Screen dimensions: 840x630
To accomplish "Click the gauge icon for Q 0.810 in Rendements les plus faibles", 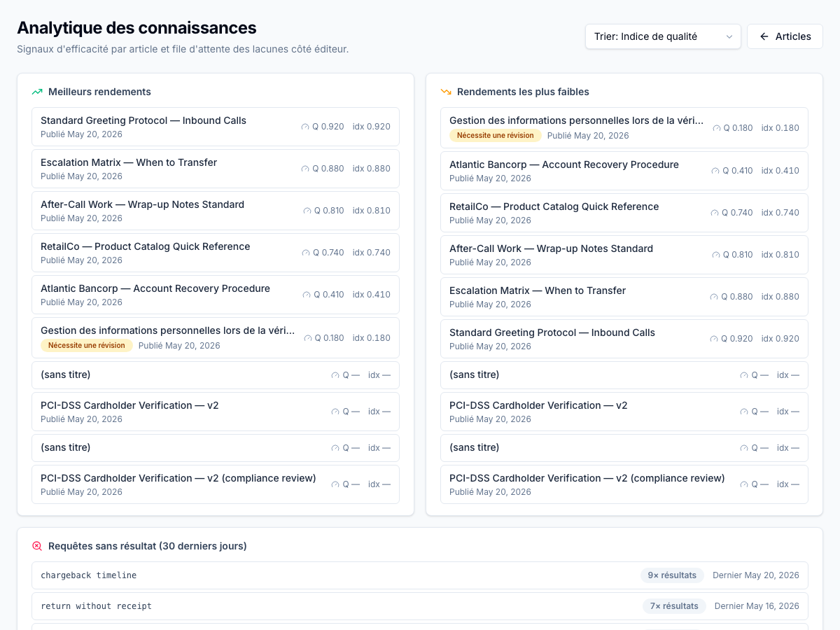I will point(716,255).
